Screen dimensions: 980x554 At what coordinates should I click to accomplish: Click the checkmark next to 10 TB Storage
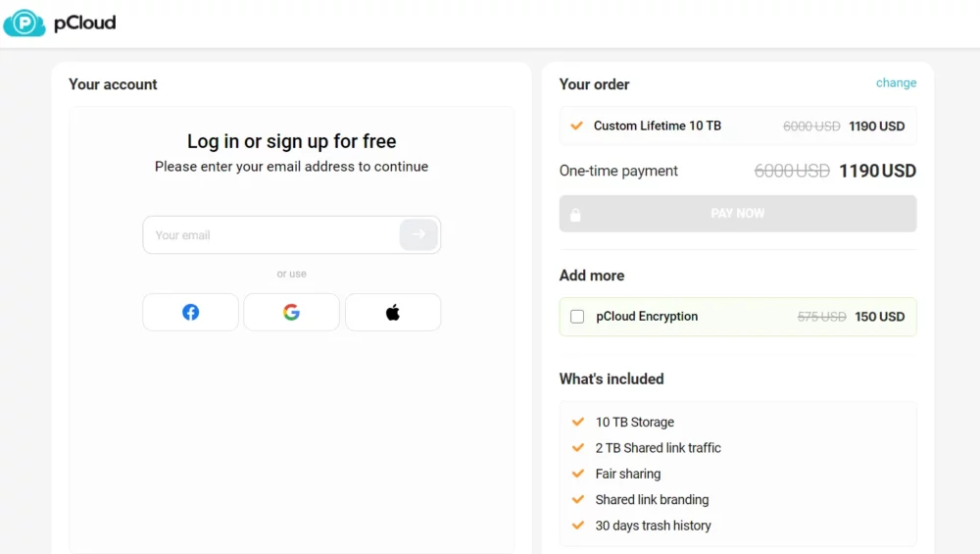pos(578,422)
